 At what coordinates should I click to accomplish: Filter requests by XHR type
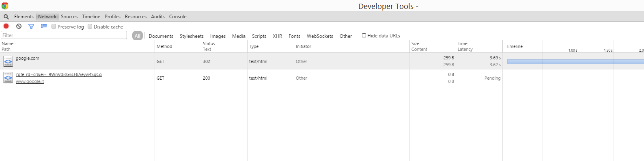(x=278, y=36)
